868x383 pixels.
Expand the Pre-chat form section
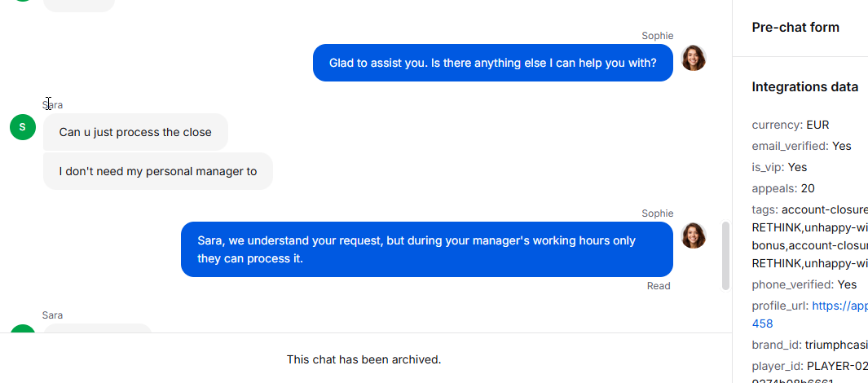[x=795, y=28]
